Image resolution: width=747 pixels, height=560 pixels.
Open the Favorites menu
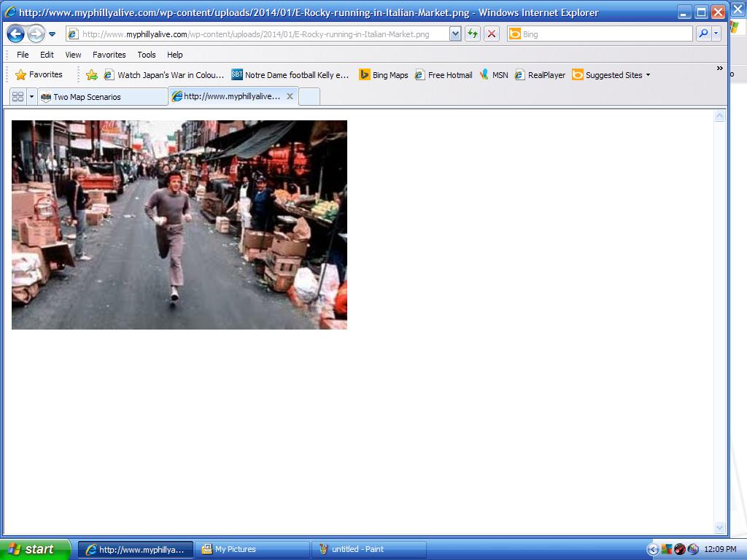pos(109,55)
